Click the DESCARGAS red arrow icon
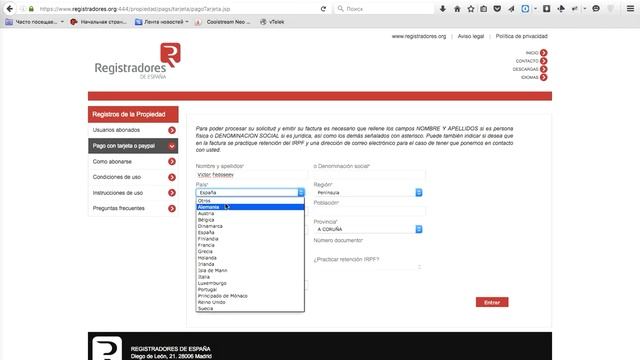The width and height of the screenshot is (640, 360). tap(544, 69)
